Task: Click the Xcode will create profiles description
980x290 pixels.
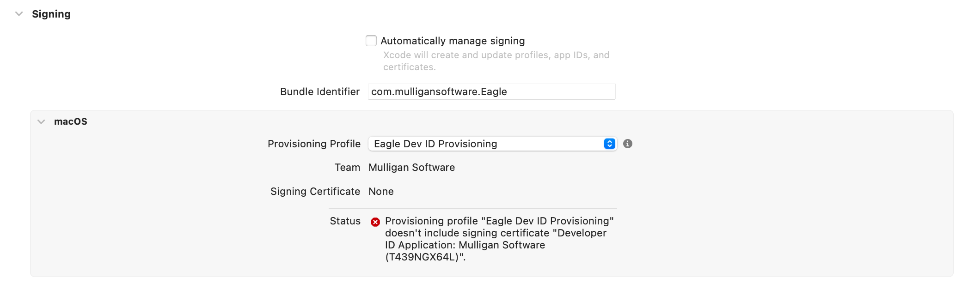Action: 496,61
